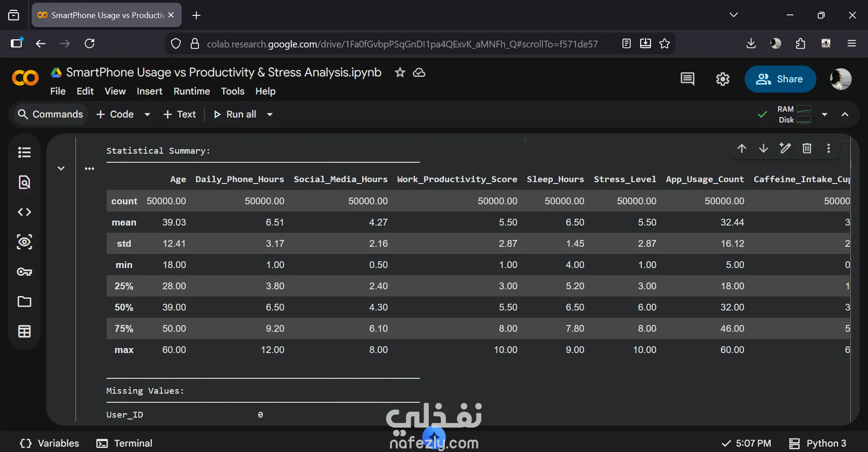Open a new browser tab
The height and width of the screenshot is (452, 868).
pyautogui.click(x=196, y=15)
